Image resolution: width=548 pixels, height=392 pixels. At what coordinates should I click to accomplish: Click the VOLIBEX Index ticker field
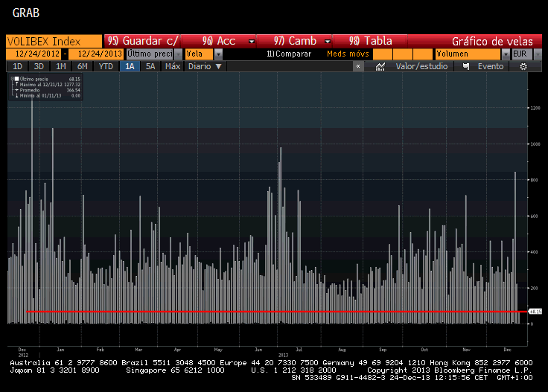(x=54, y=41)
